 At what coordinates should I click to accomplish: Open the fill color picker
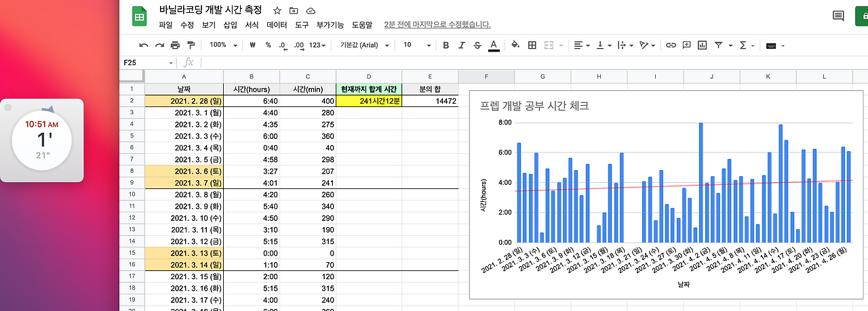(x=515, y=45)
